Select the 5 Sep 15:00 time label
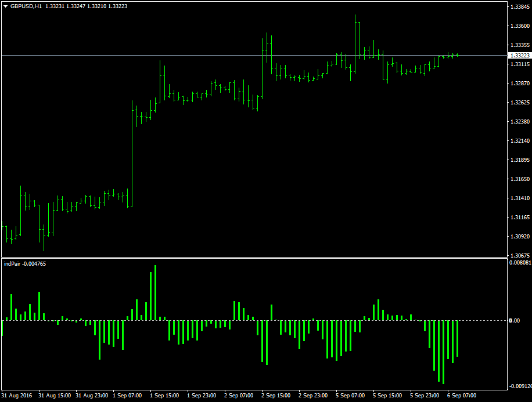Viewport: 532px width, 402px height. (387, 396)
